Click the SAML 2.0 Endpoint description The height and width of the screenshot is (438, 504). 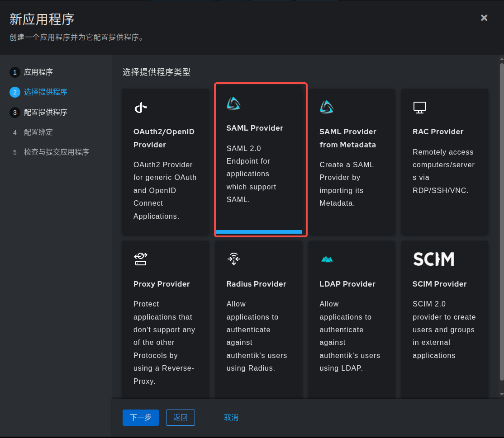pos(251,174)
